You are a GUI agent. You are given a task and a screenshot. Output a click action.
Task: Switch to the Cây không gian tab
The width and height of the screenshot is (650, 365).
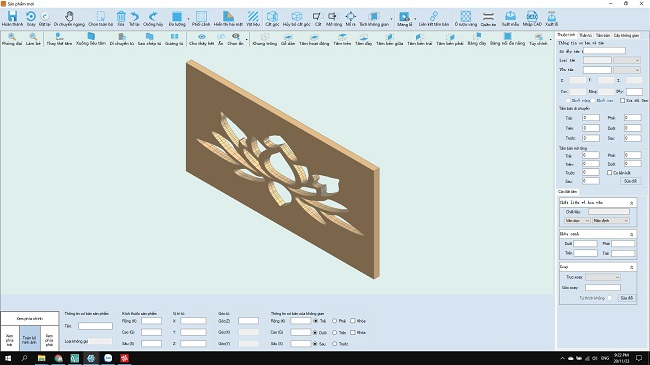(626, 36)
